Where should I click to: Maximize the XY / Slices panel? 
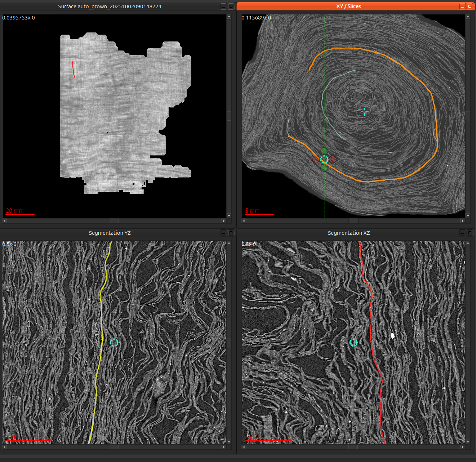pos(470,6)
